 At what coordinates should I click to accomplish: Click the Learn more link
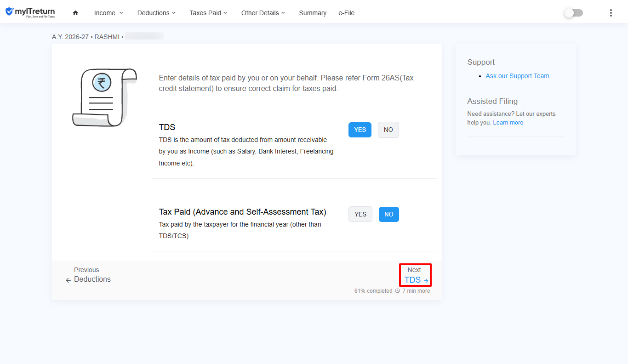point(508,123)
